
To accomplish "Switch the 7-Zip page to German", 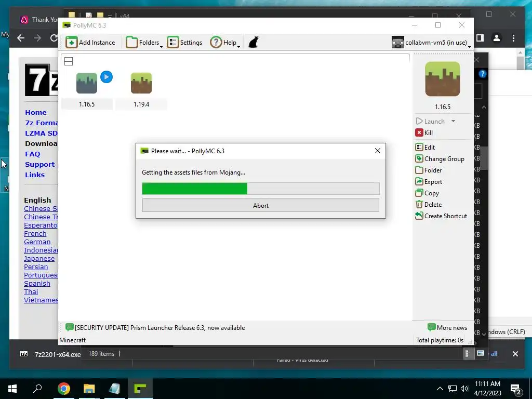I will tap(37, 242).
